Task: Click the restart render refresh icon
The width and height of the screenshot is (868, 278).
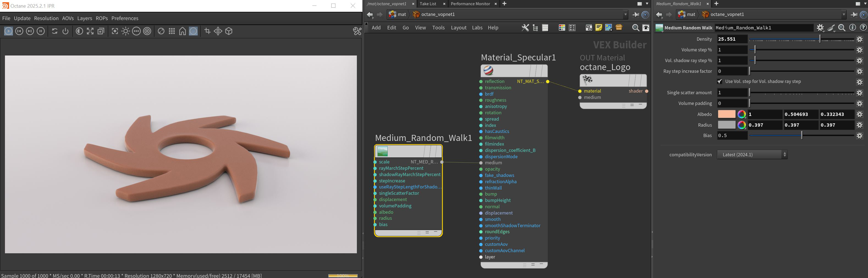Action: [55, 31]
